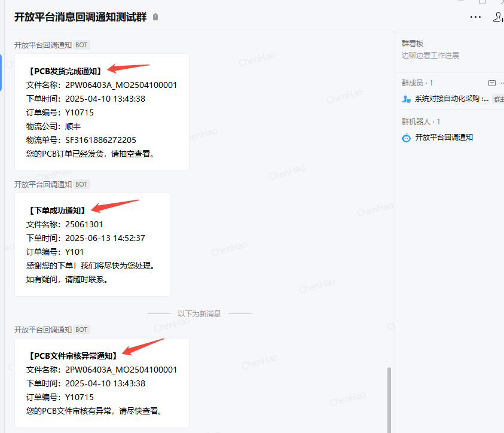Click the add member icon in header
Image resolution: width=504 pixels, height=433 pixels.
[497, 17]
